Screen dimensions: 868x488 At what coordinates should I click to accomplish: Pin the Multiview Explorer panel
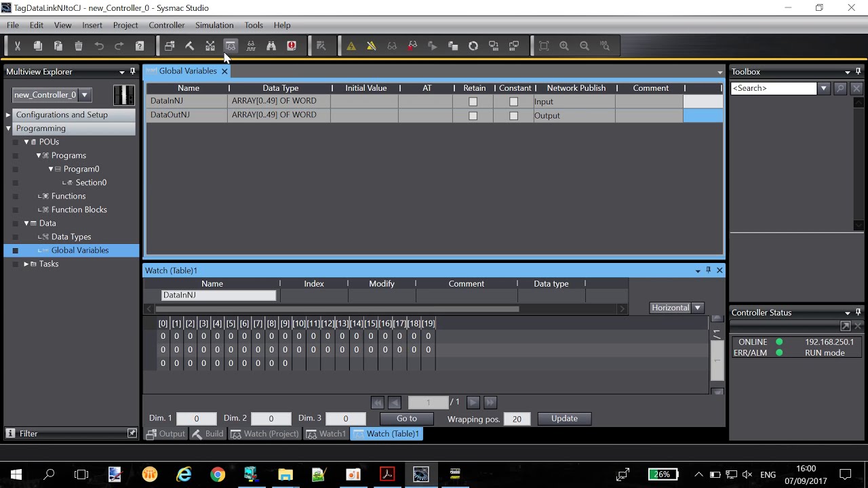pos(132,71)
